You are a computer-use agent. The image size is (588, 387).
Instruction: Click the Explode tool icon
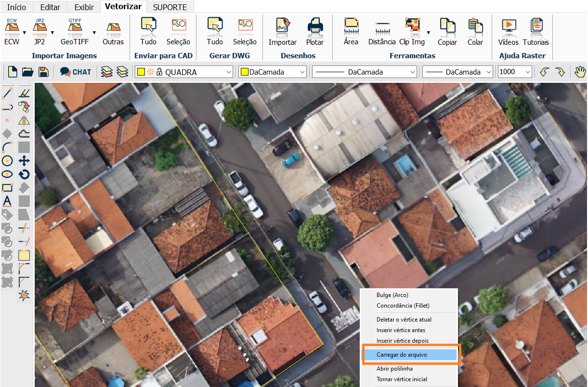[x=24, y=295]
